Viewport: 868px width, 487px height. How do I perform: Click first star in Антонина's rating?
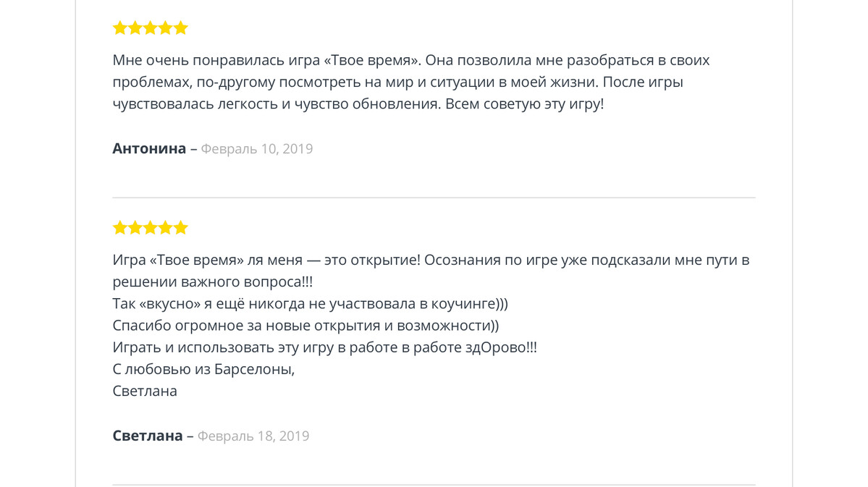(x=120, y=27)
